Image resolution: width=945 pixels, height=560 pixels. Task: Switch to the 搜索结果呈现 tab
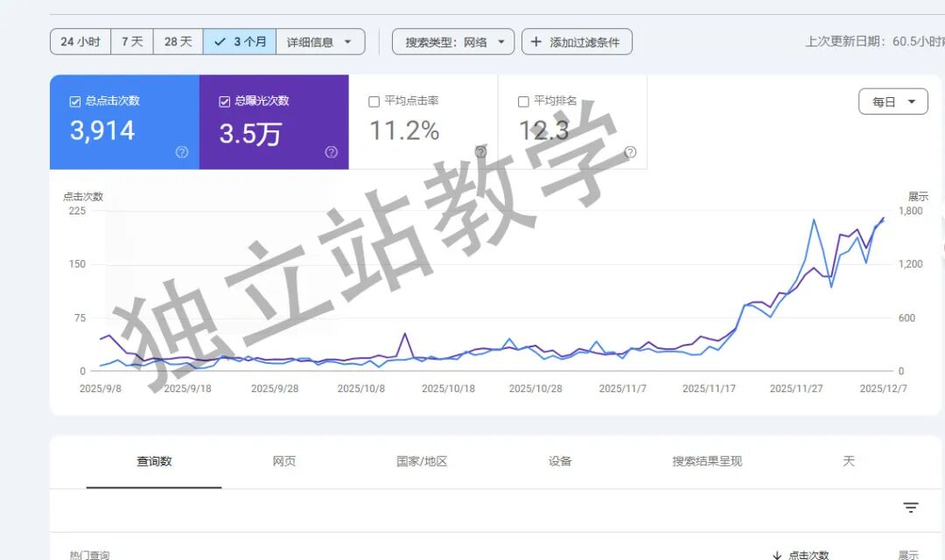(707, 461)
